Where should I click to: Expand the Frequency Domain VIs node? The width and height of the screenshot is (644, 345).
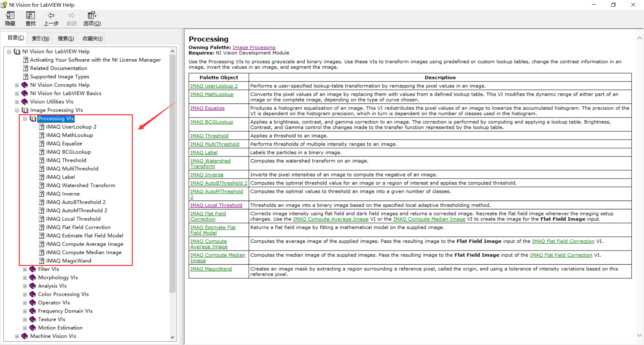click(25, 311)
